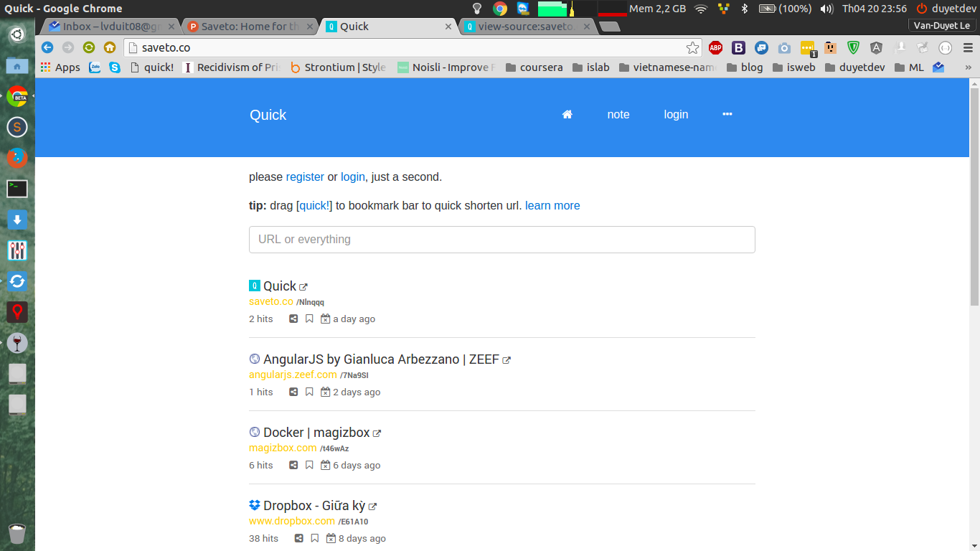
Task: Open the Terminal icon in Ubuntu launcher
Action: 17,189
